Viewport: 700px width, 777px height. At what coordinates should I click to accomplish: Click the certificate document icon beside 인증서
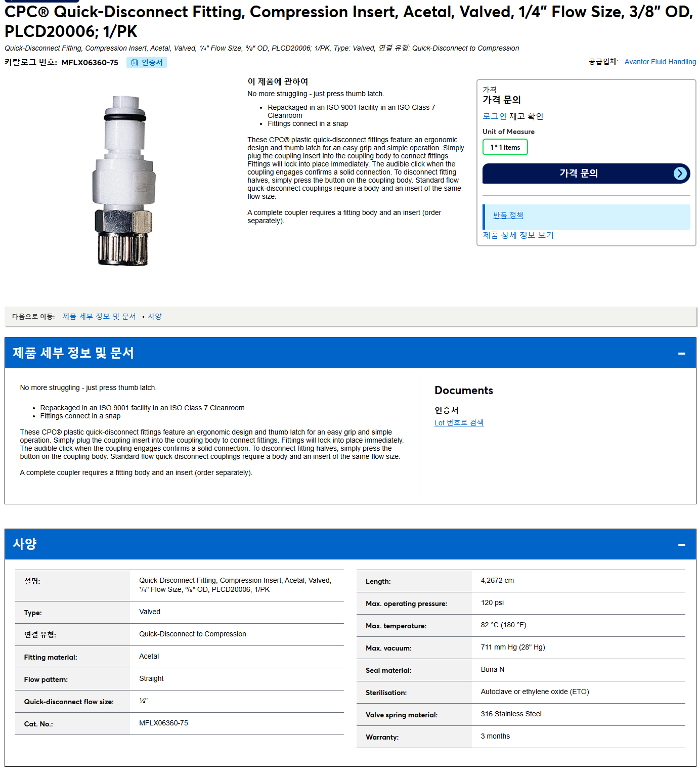click(x=135, y=63)
